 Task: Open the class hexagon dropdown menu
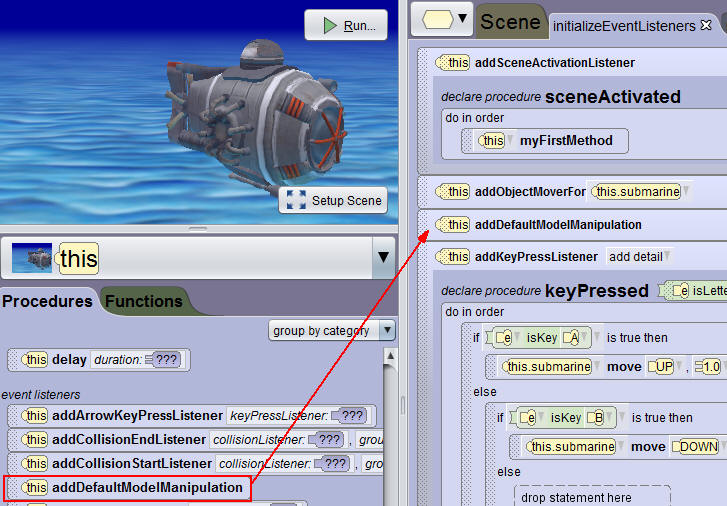coord(442,19)
